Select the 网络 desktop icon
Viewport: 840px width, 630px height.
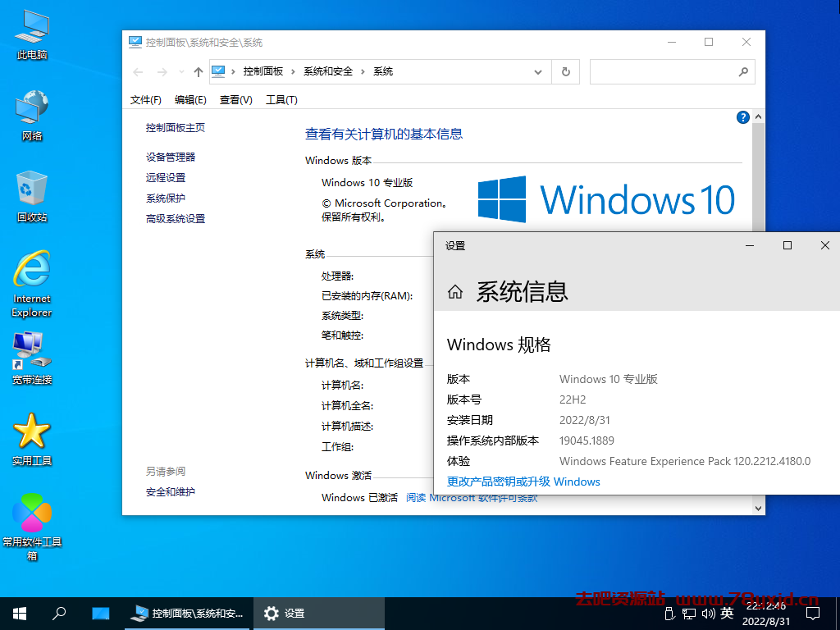[32, 116]
